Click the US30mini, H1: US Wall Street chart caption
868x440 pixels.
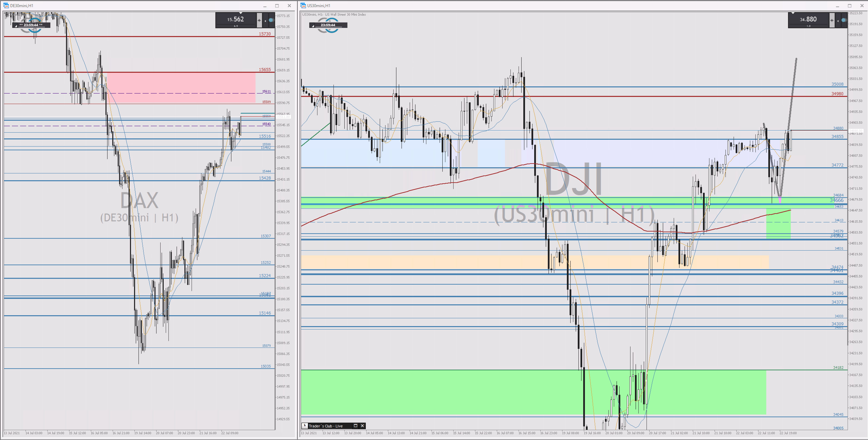(x=334, y=14)
